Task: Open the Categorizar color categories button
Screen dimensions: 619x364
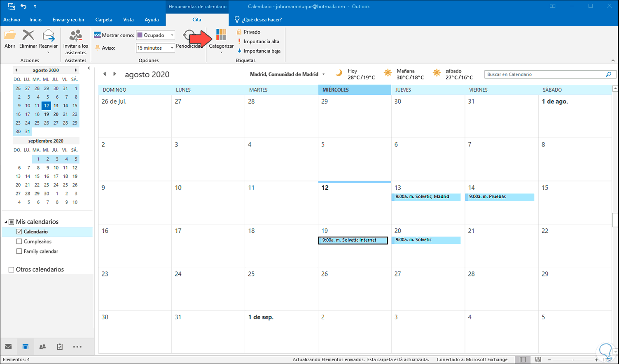Action: [x=221, y=41]
